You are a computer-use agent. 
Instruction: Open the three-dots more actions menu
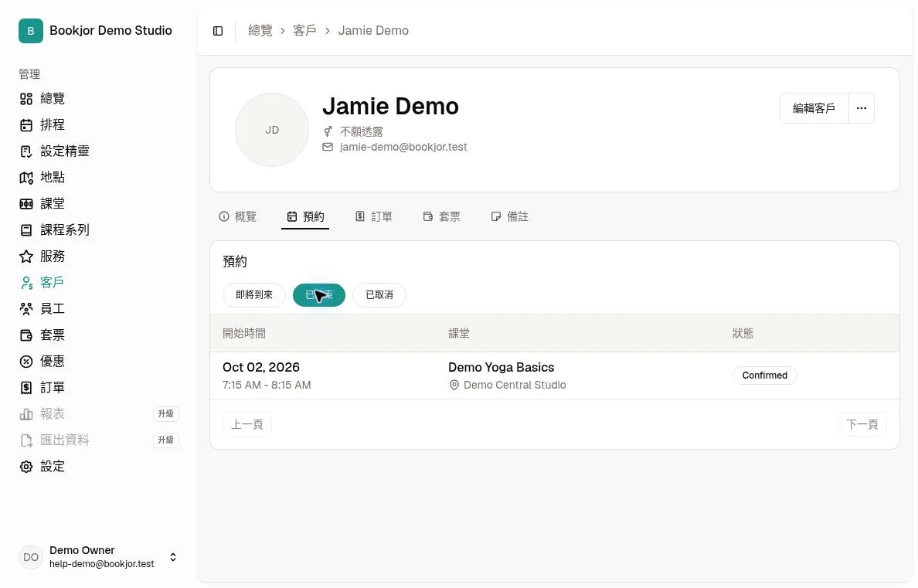pyautogui.click(x=862, y=108)
